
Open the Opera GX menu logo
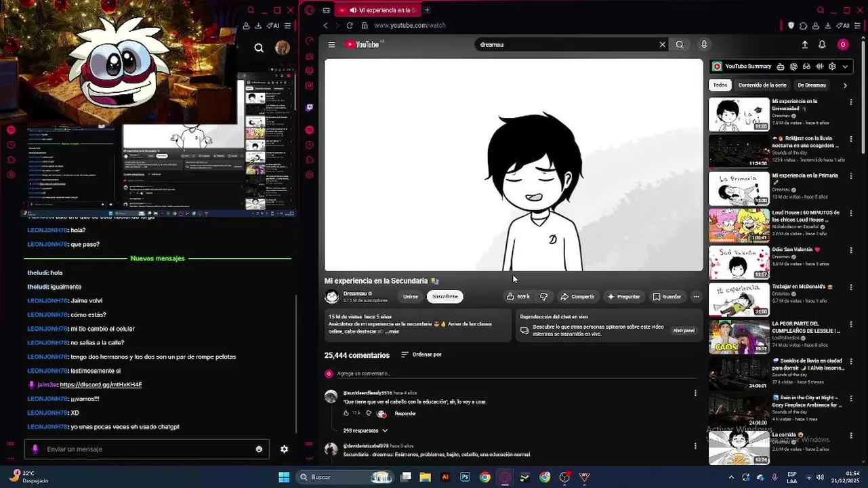[x=310, y=10]
